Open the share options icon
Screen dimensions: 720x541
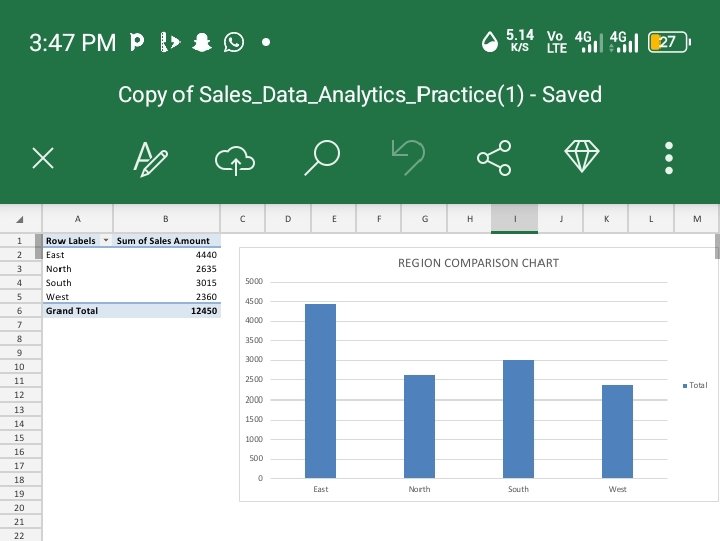coord(494,158)
